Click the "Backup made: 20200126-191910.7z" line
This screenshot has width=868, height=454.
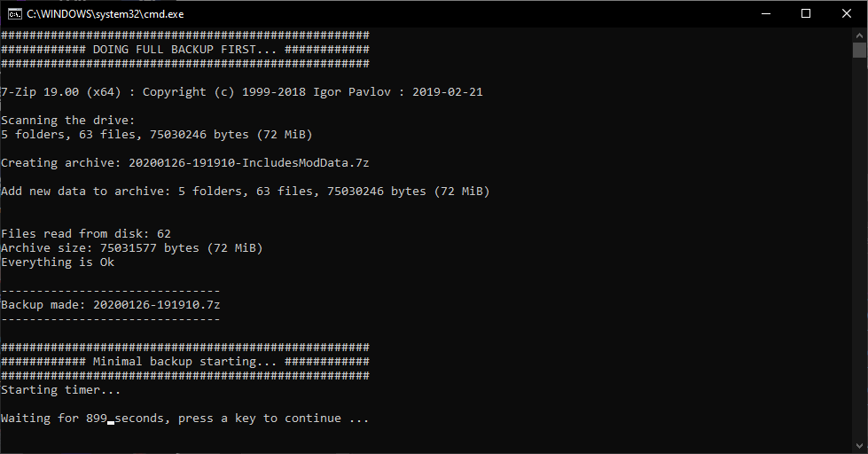[x=111, y=305]
